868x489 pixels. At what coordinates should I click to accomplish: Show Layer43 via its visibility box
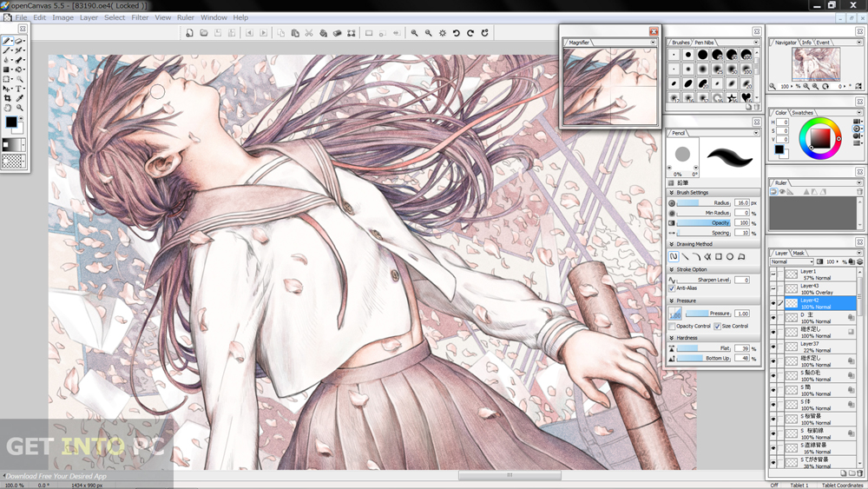pyautogui.click(x=773, y=288)
